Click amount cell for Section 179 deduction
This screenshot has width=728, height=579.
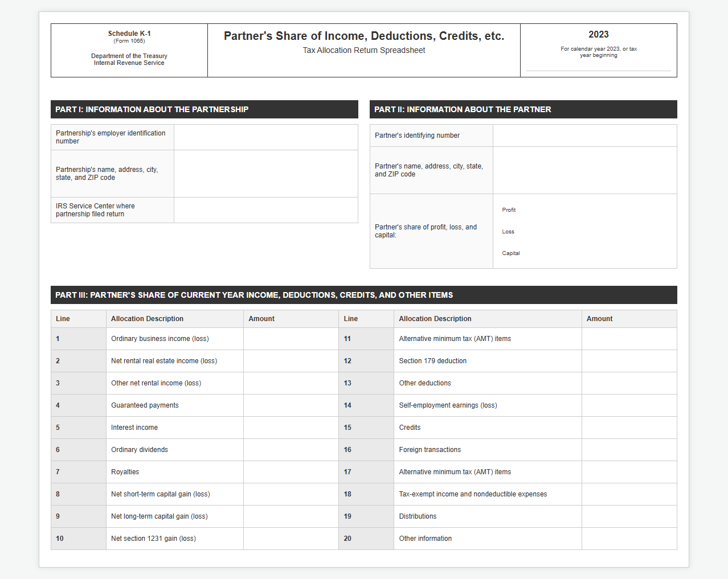[x=629, y=361]
